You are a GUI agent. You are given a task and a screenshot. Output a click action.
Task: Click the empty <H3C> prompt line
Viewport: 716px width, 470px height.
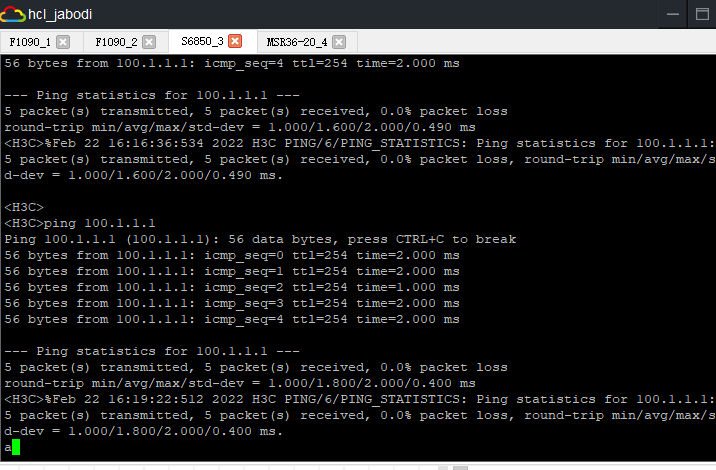[24, 207]
